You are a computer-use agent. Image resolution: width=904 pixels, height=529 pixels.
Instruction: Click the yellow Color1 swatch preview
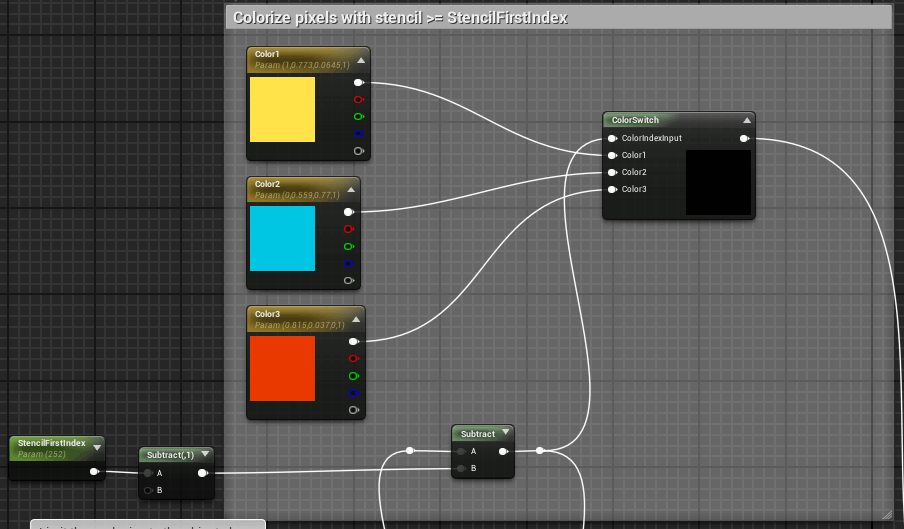coord(282,109)
